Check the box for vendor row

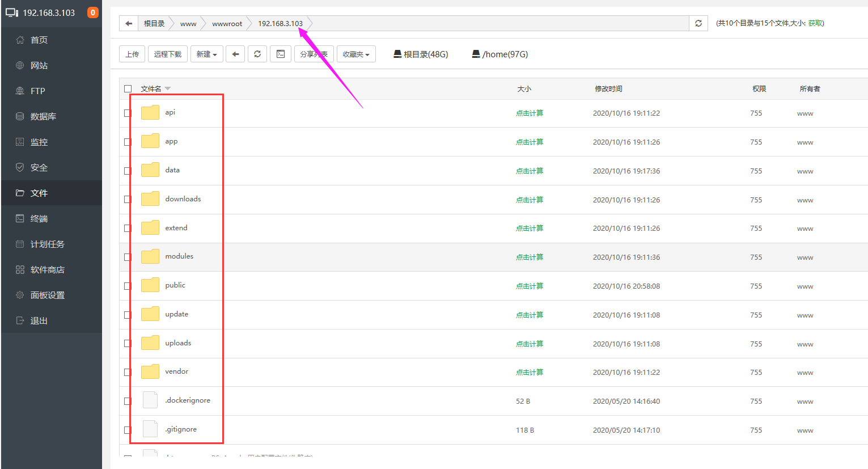(x=128, y=372)
